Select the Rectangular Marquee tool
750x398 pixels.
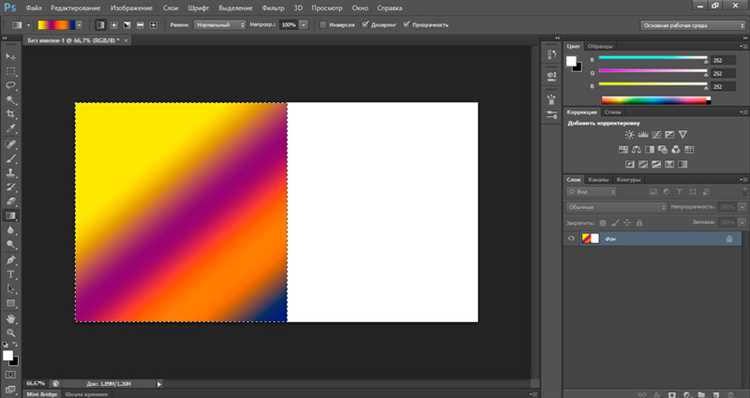point(11,71)
